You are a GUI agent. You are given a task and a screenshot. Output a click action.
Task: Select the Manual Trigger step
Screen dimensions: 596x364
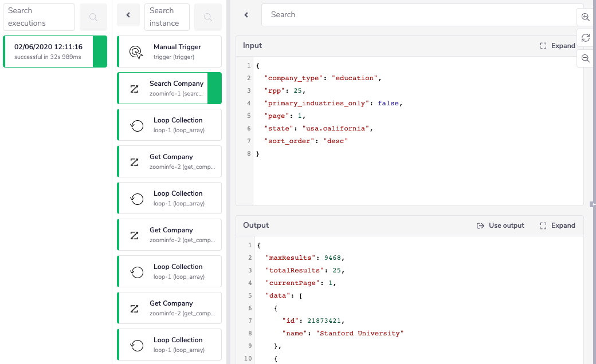[x=170, y=52]
